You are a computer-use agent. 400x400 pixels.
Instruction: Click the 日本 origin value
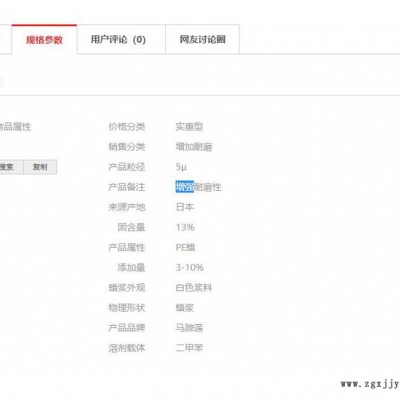[185, 207]
